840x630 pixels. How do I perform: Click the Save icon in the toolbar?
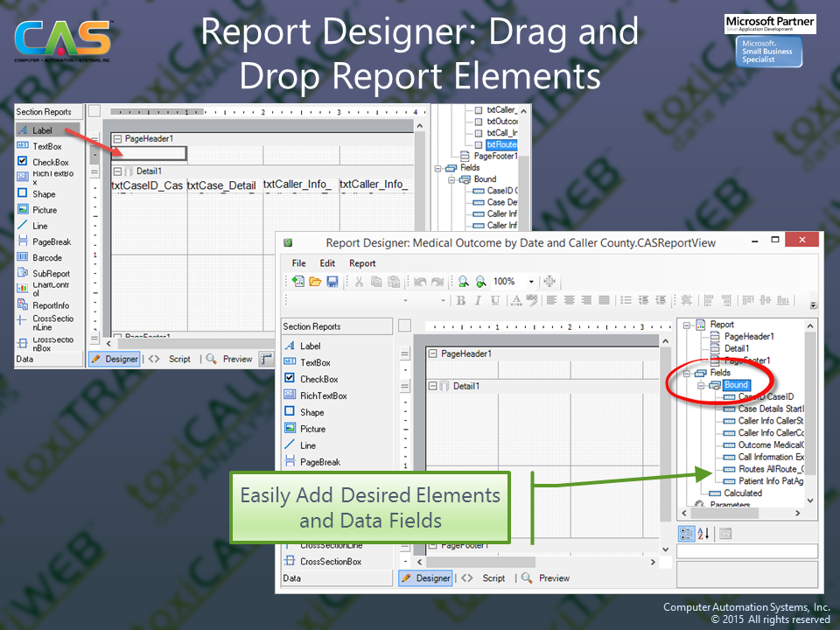(332, 282)
